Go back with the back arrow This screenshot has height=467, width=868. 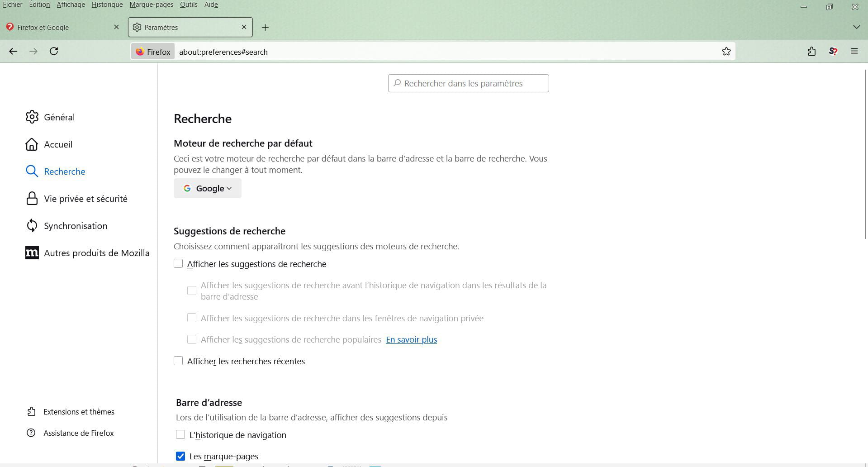pos(13,51)
